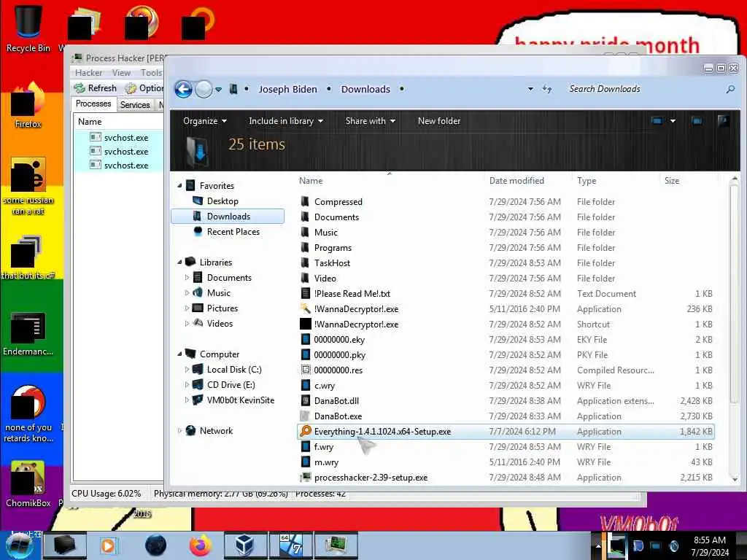Open the recent locations dropdown arrow

[219, 90]
